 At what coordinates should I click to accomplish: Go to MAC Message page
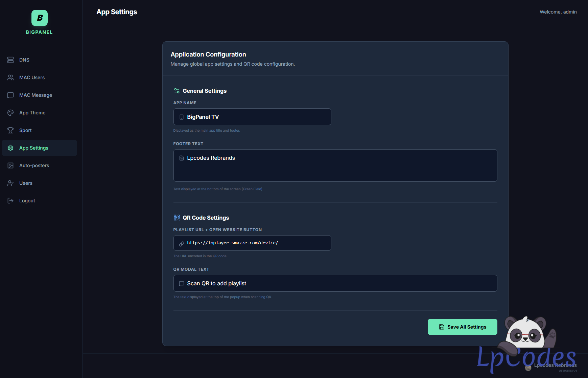pos(36,95)
